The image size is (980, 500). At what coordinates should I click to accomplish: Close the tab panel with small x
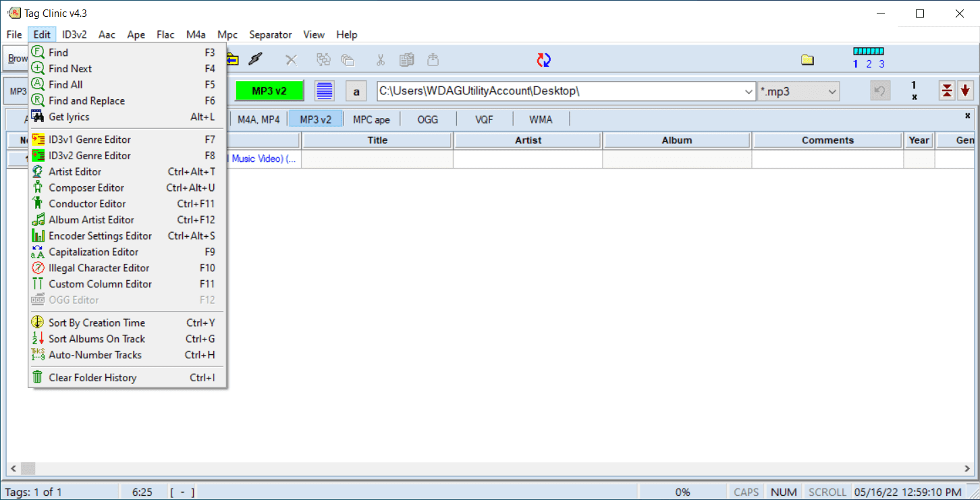click(967, 115)
